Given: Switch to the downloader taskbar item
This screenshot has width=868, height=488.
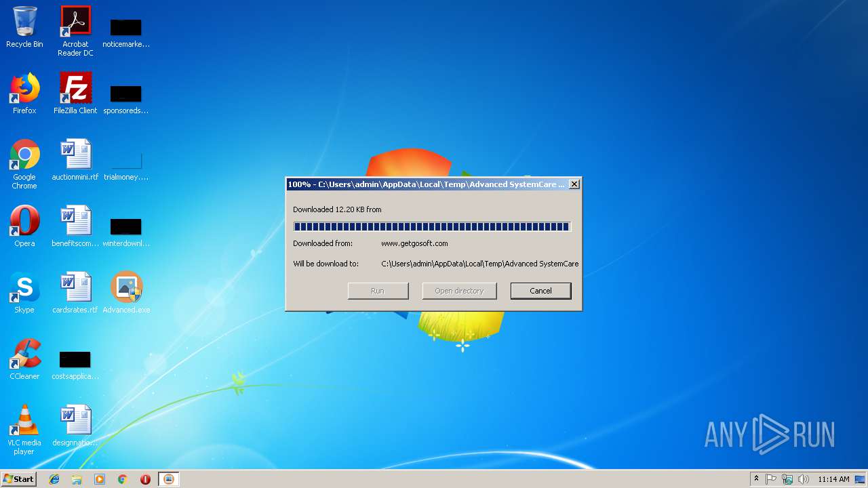Looking at the screenshot, I should 169,479.
